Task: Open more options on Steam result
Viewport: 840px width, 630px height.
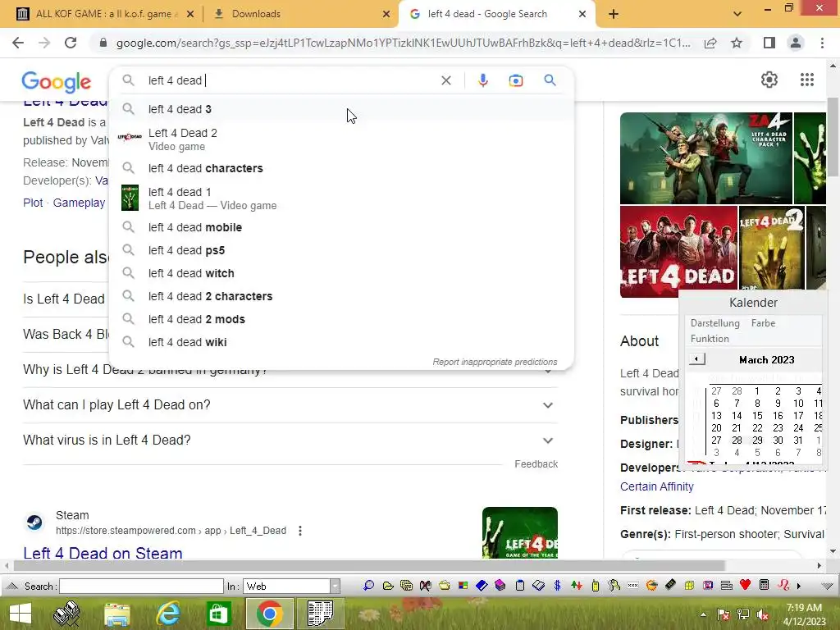Action: 300,531
